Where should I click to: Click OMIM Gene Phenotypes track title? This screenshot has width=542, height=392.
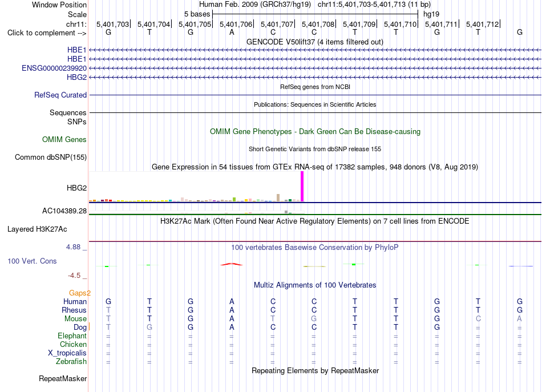click(x=316, y=131)
